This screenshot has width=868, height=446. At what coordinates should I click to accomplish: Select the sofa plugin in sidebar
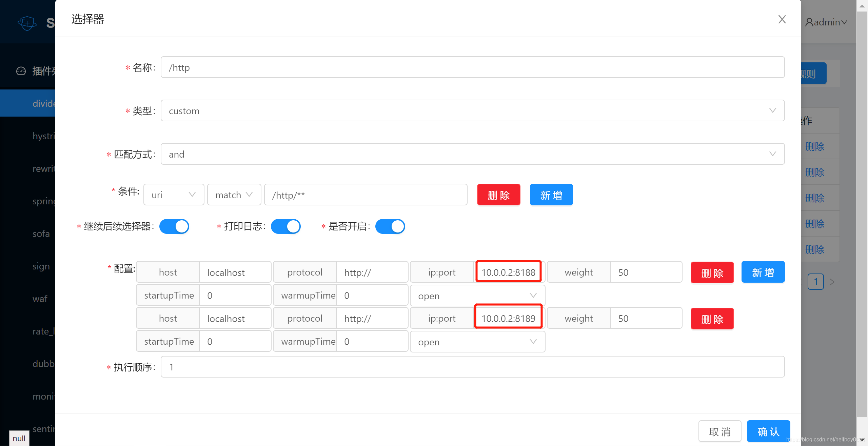point(41,234)
